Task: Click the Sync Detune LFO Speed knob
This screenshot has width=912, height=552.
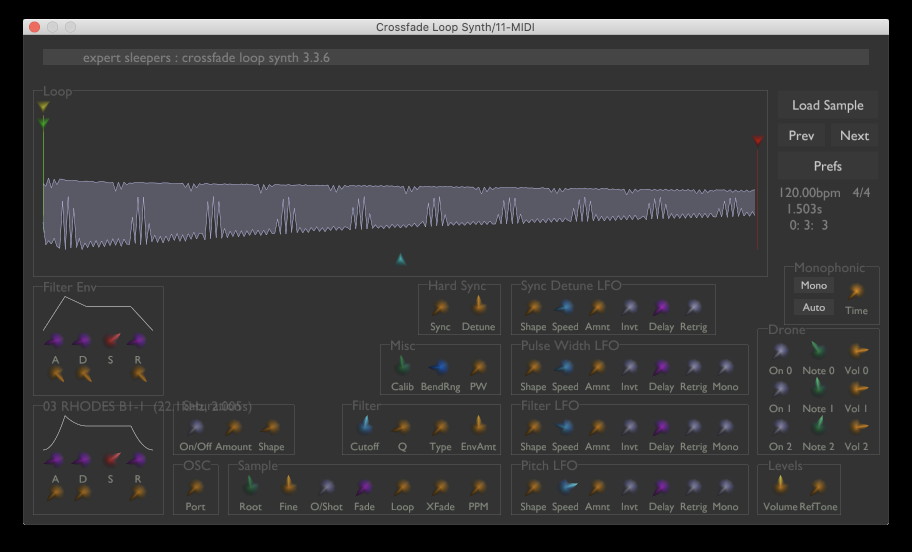Action: (x=565, y=307)
